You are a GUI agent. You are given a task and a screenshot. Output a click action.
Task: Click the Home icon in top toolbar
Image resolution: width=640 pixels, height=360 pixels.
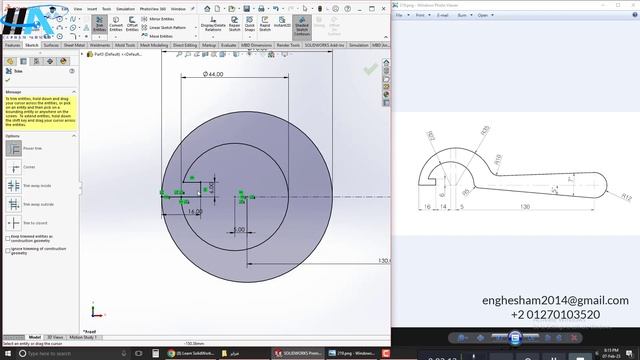(x=207, y=9)
